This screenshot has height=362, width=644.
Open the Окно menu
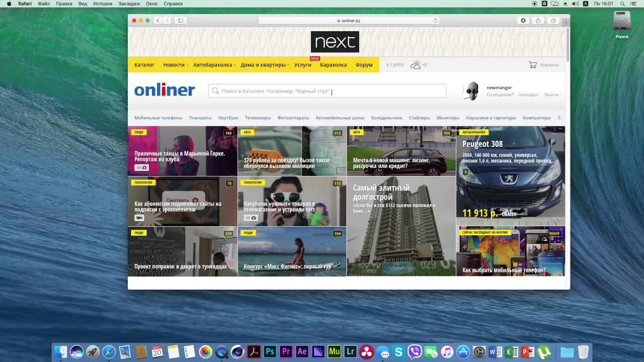click(151, 4)
